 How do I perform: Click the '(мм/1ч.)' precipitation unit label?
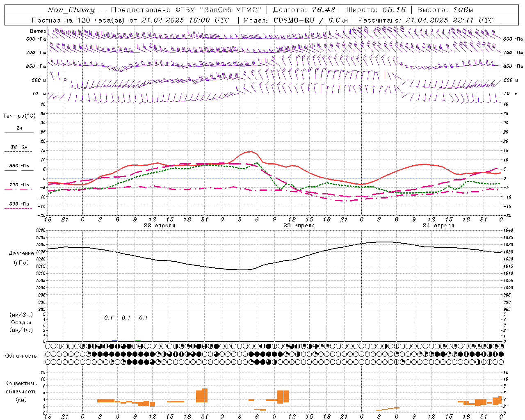[21, 330]
